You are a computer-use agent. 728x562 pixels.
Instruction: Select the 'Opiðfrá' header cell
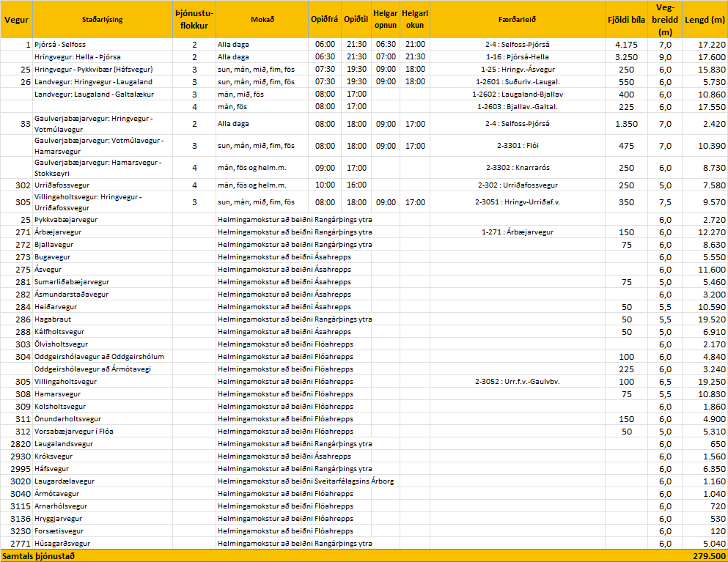coord(325,20)
